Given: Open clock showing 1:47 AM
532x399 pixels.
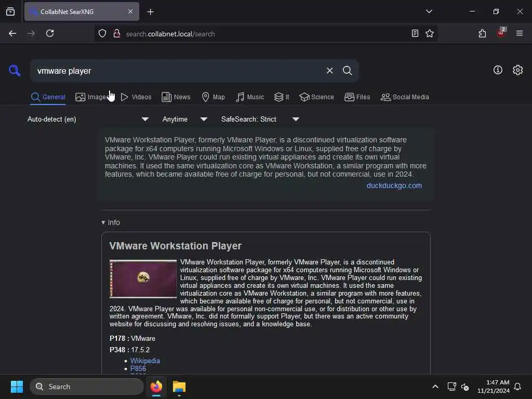Looking at the screenshot, I should (x=494, y=387).
